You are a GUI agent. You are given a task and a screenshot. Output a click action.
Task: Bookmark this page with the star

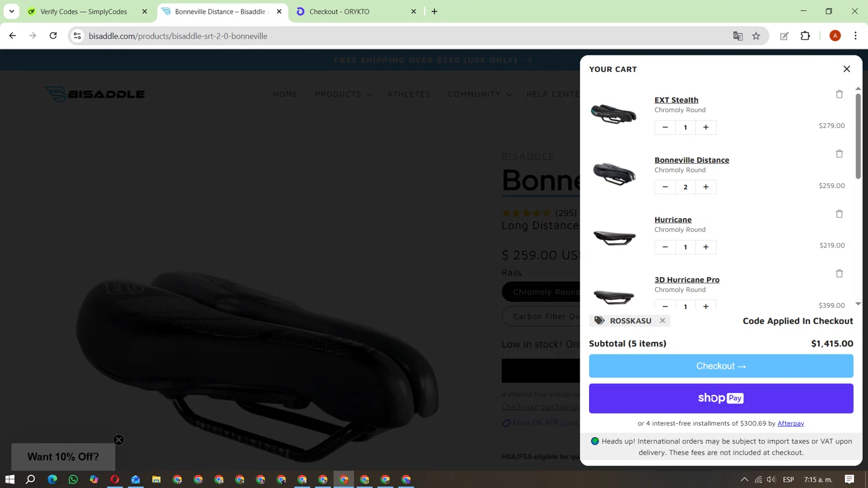tap(756, 36)
